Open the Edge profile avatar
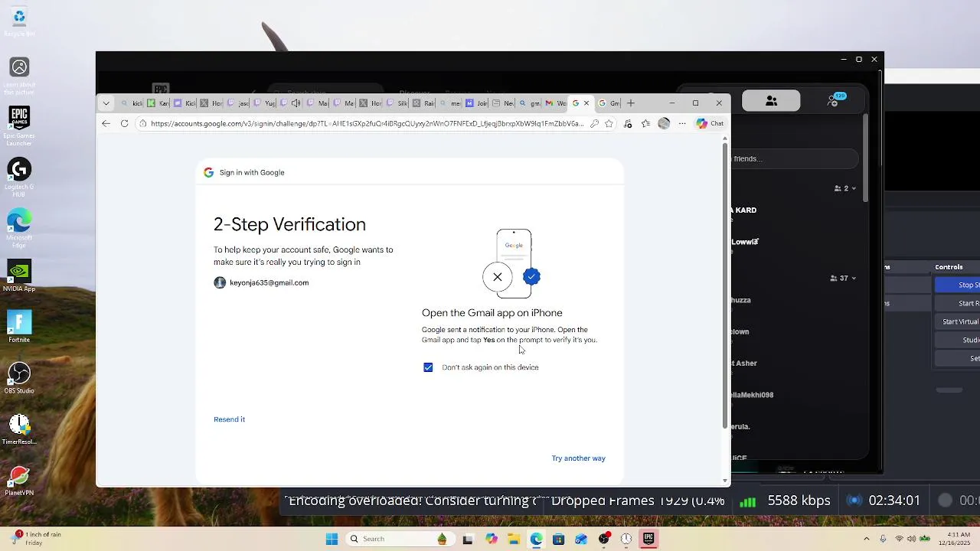The width and height of the screenshot is (980, 551). (x=664, y=123)
